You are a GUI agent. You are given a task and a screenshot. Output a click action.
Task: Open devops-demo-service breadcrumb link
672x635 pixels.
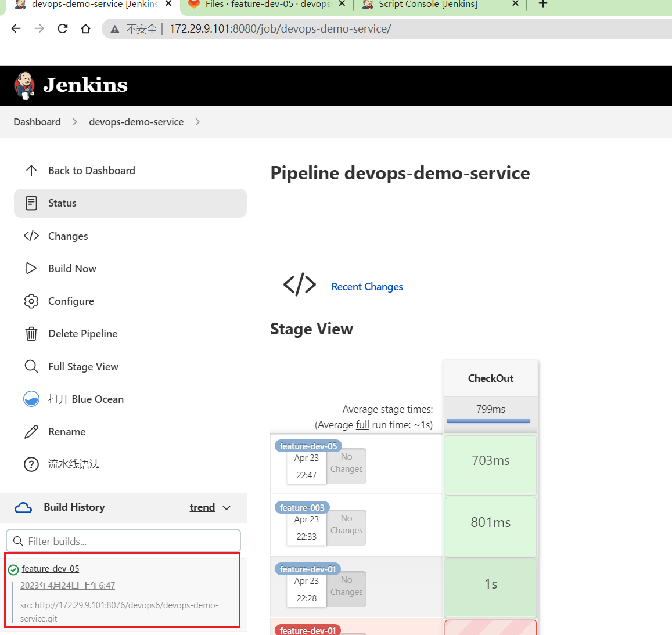(136, 122)
